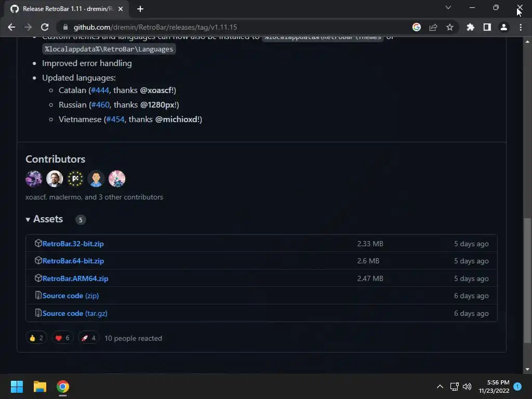The width and height of the screenshot is (532, 399).
Task: Open the volume tray icon
Action: tap(467, 387)
